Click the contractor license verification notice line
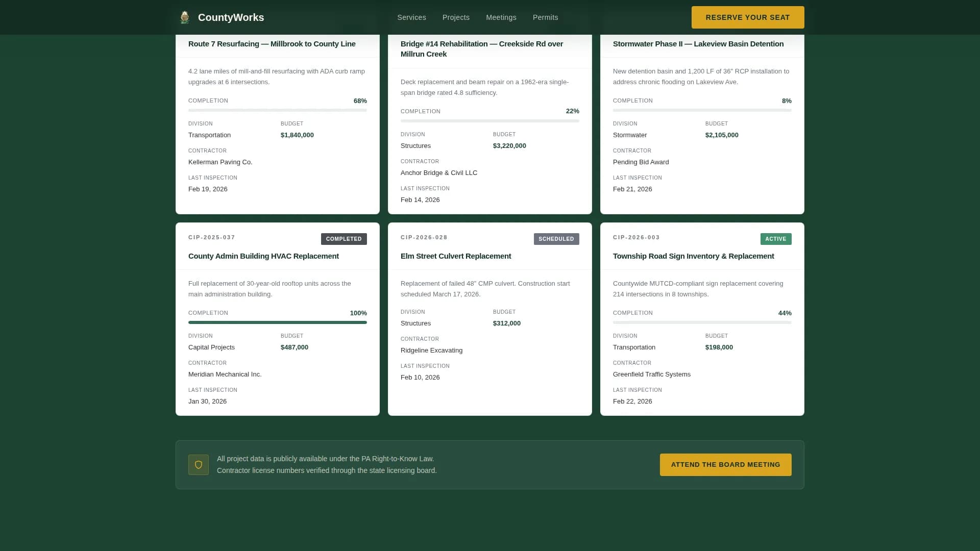This screenshot has height=551, width=980. pyautogui.click(x=327, y=471)
